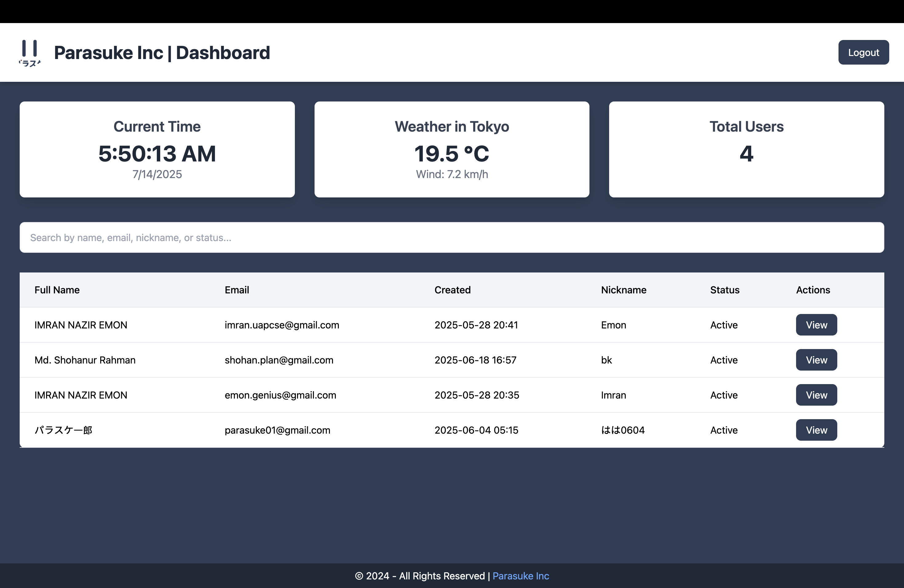Click the © 2024 All Rights Reserved text
The image size is (904, 588).
coord(420,576)
